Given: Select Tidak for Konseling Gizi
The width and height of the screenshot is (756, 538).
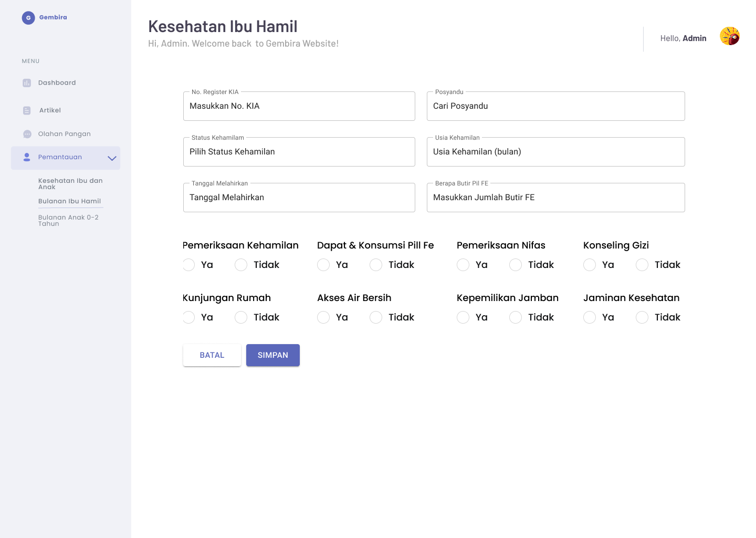Looking at the screenshot, I should pos(642,265).
